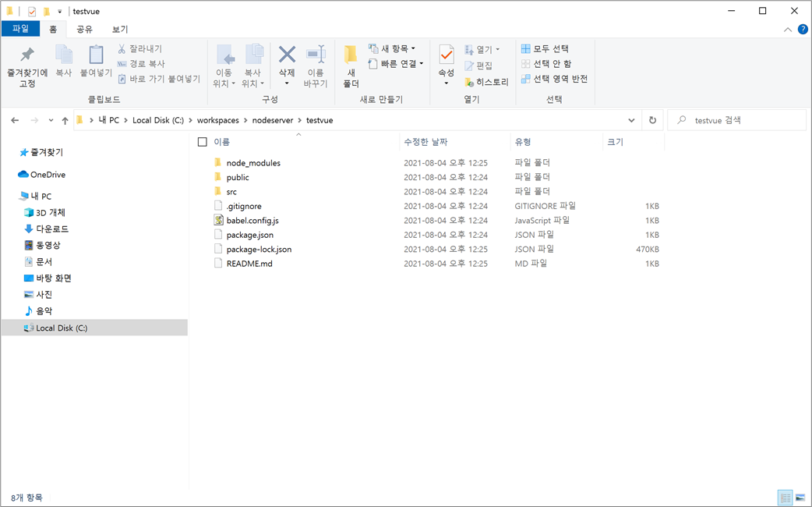Toggle the select-all checkbox beside 이름
The image size is (812, 507).
coord(203,142)
